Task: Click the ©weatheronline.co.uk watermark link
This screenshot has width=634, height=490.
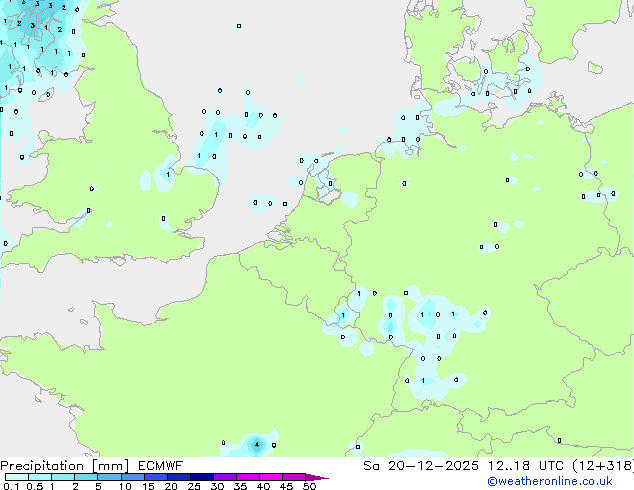Action: tap(563, 481)
